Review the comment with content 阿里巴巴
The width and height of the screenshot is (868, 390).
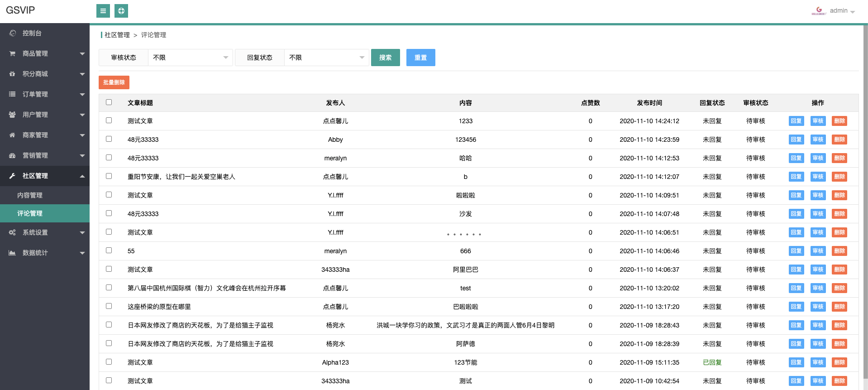[818, 270]
